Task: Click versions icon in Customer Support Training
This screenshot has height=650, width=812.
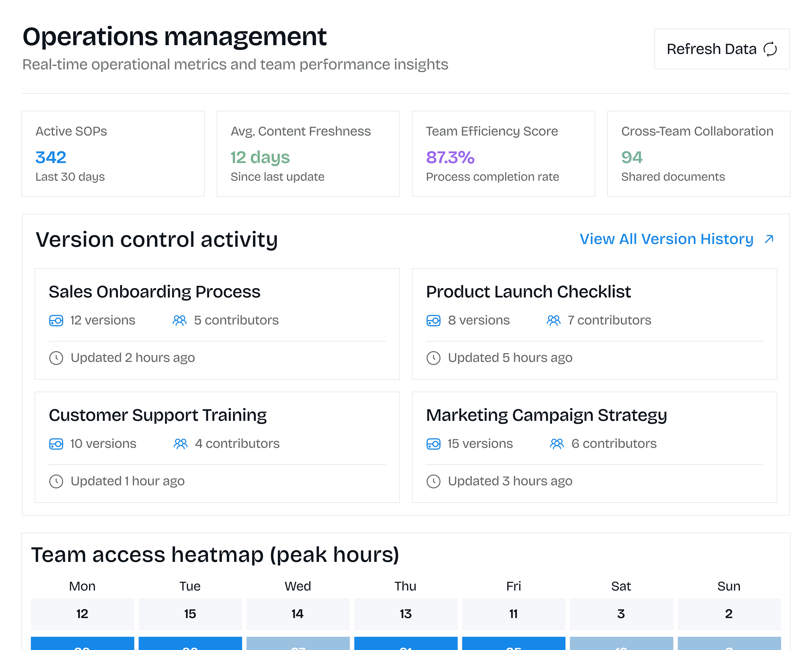Action: click(x=56, y=444)
